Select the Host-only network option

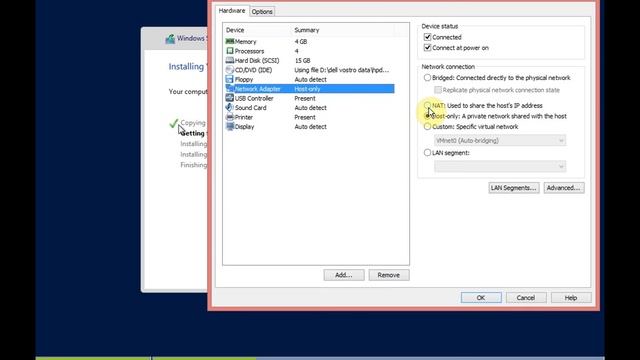point(427,116)
